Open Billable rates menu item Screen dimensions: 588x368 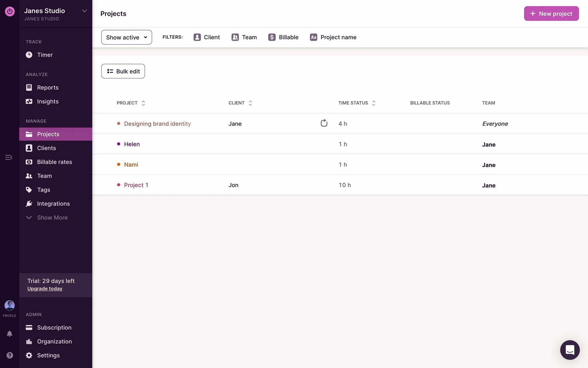tap(54, 162)
